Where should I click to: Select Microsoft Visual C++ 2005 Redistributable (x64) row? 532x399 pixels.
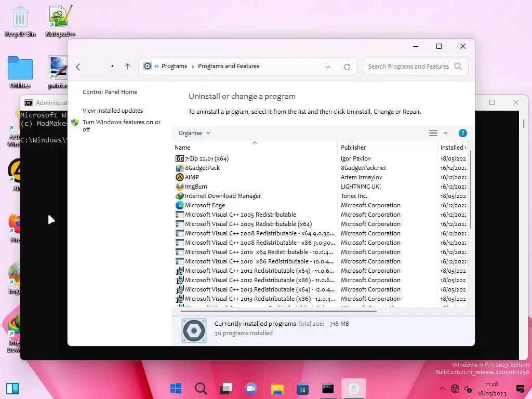pyautogui.click(x=321, y=224)
